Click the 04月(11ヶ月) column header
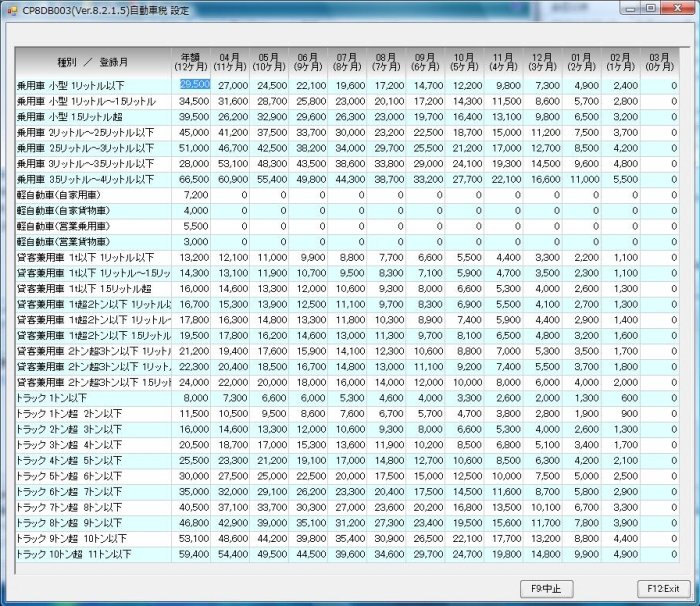The height and width of the screenshot is (606, 700). click(230, 61)
